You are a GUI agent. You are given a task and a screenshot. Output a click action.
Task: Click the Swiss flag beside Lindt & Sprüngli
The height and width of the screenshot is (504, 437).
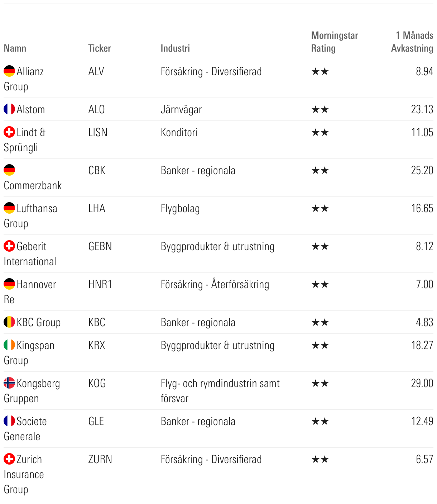9,132
